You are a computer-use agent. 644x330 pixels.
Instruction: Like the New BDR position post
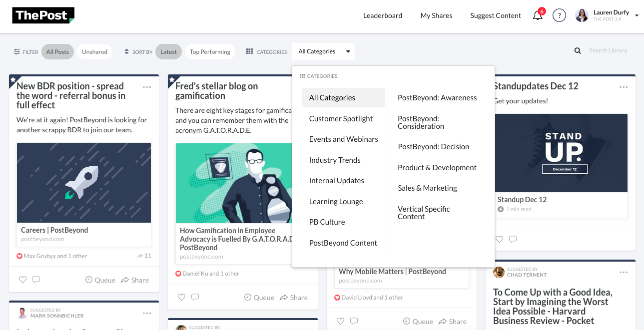click(22, 280)
